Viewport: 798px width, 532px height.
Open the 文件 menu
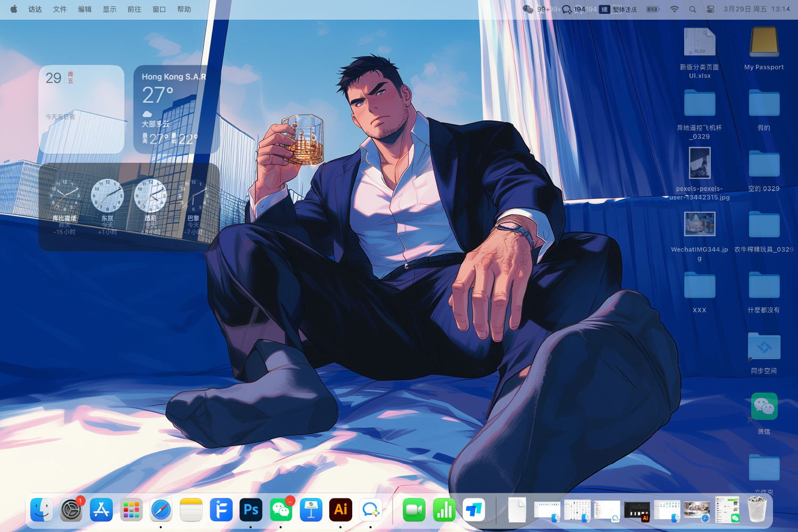pyautogui.click(x=60, y=9)
